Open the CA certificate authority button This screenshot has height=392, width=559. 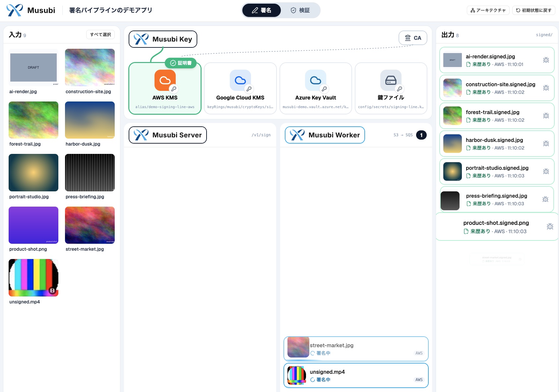click(x=413, y=38)
